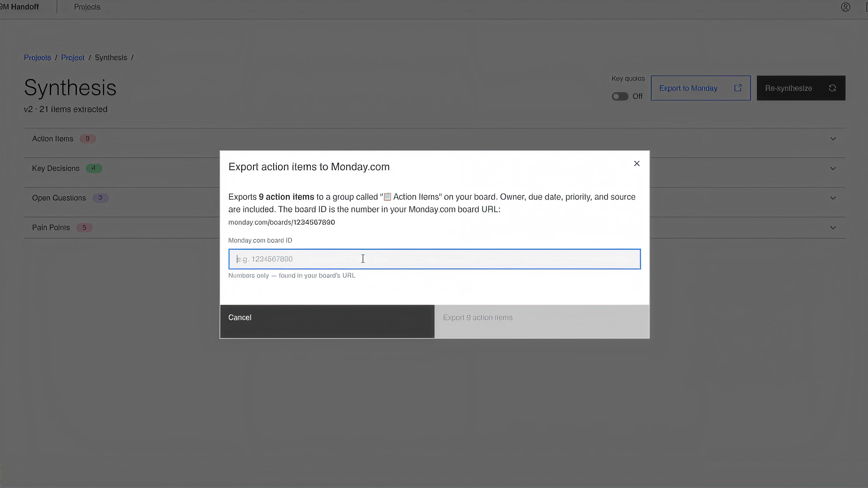The image size is (868, 488).
Task: Click Export 9 action items button
Action: click(541, 321)
